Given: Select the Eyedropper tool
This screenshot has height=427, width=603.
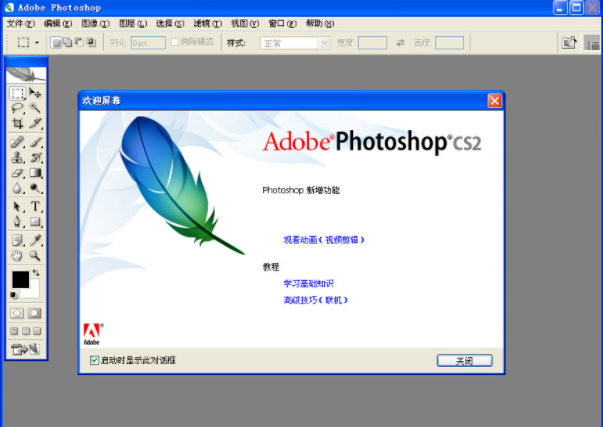Looking at the screenshot, I should 35,240.
